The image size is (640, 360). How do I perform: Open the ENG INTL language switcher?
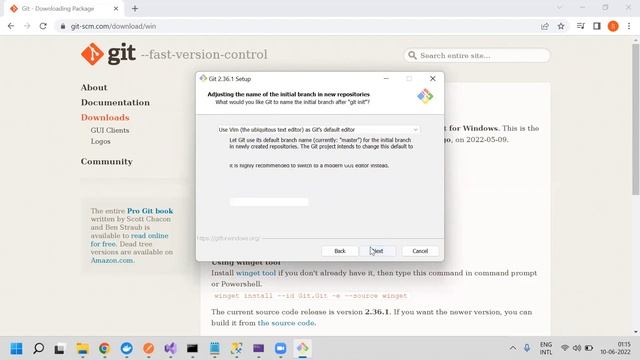[546, 348]
